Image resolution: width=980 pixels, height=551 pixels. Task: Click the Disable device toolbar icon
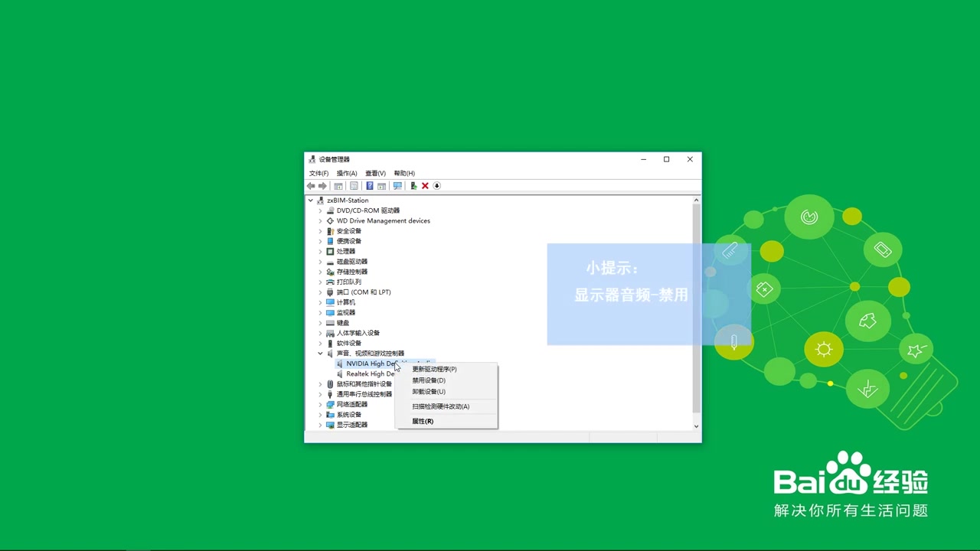click(436, 186)
